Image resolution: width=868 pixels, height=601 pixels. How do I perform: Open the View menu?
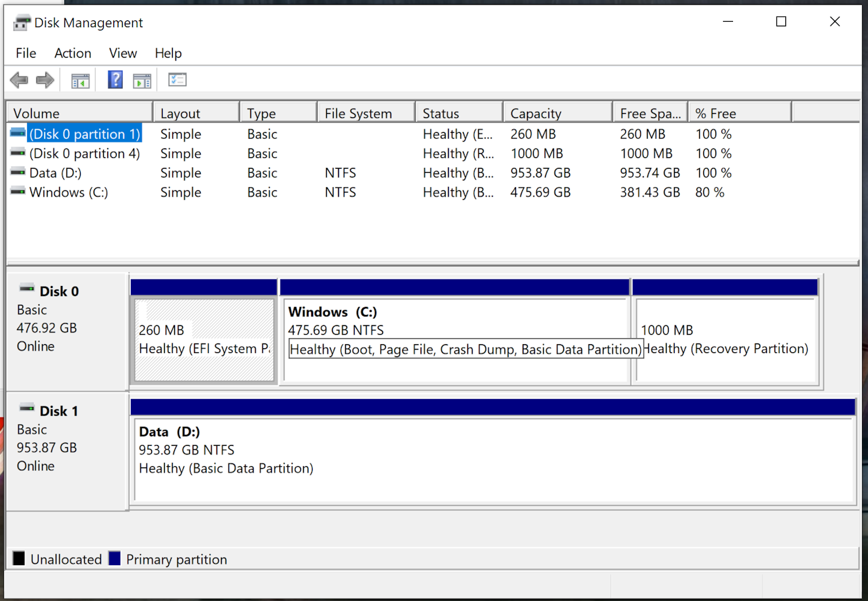pyautogui.click(x=123, y=53)
